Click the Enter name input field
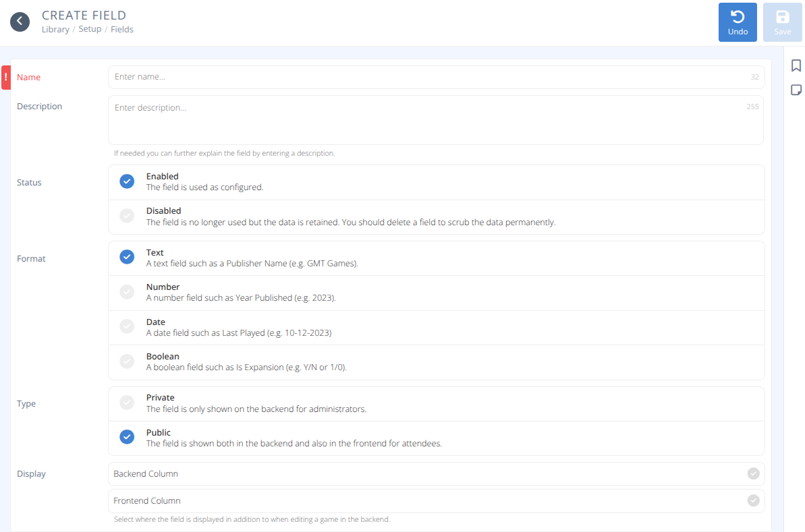 436,77
